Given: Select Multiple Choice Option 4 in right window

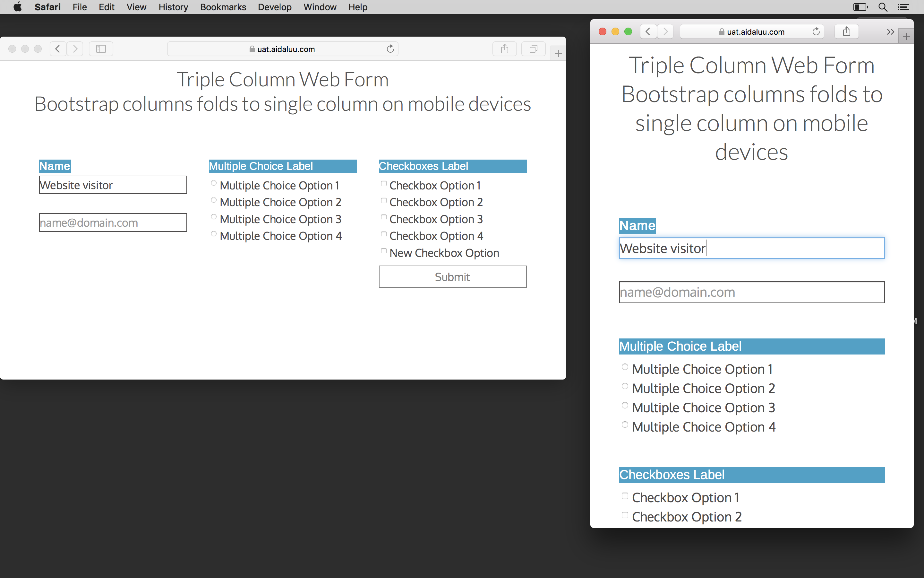Looking at the screenshot, I should 625,425.
